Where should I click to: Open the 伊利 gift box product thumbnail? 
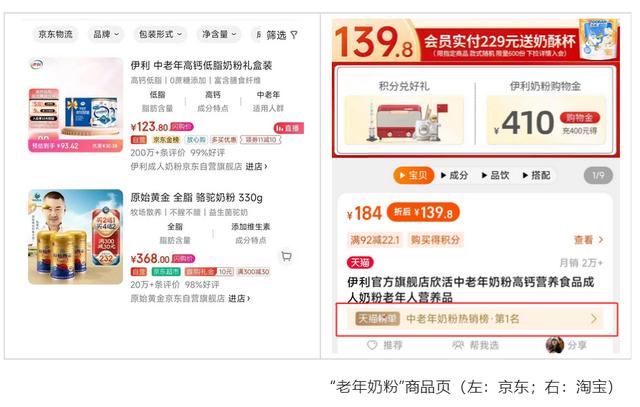[76, 105]
